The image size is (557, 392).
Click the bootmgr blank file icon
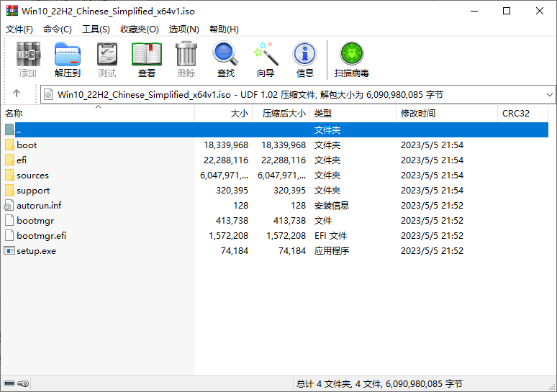point(9,221)
